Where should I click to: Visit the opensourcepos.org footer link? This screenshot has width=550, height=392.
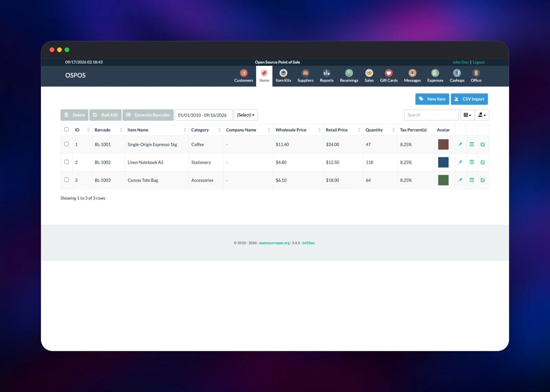click(274, 243)
